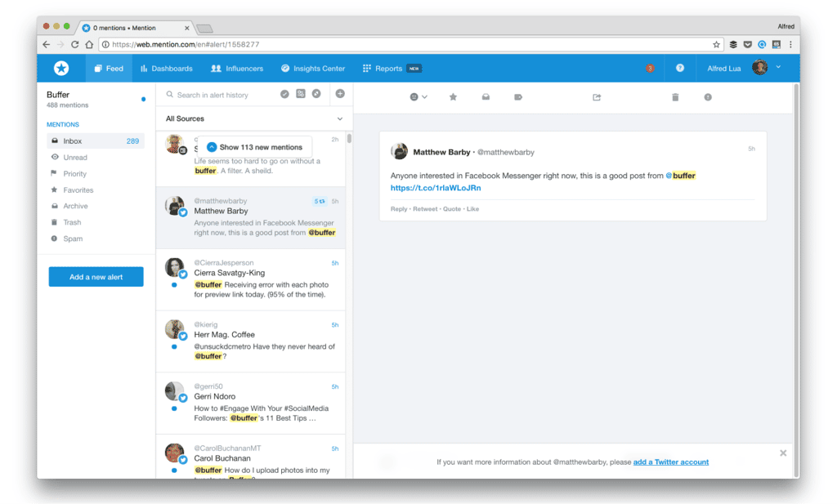Open Cierra Savatgy-King mention
This screenshot has width=837, height=504.
251,279
